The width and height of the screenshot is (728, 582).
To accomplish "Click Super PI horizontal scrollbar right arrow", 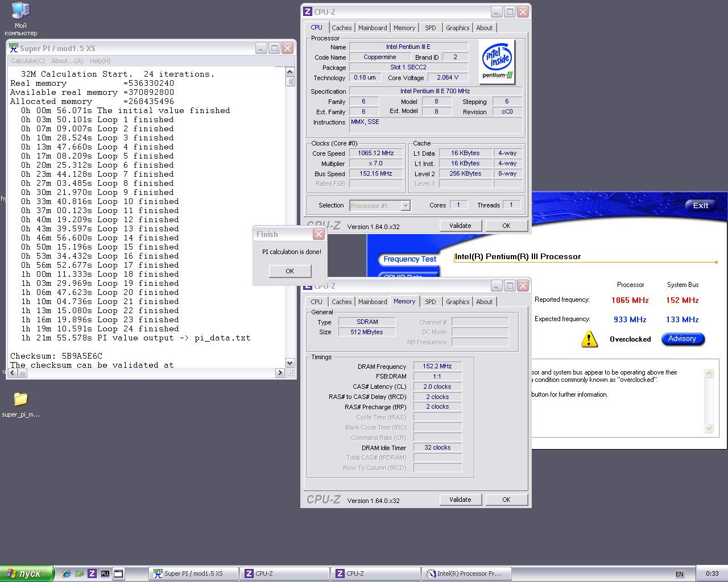I will (280, 373).
